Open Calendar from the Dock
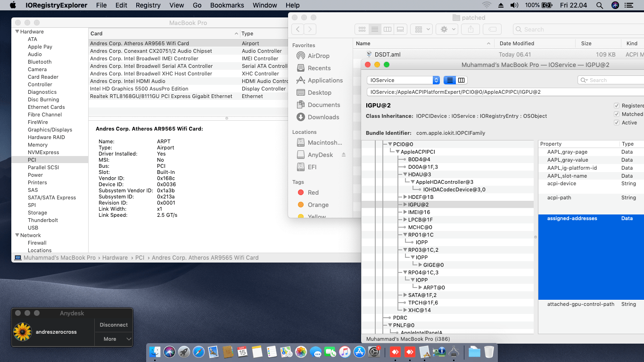The width and height of the screenshot is (644, 362). (242, 352)
